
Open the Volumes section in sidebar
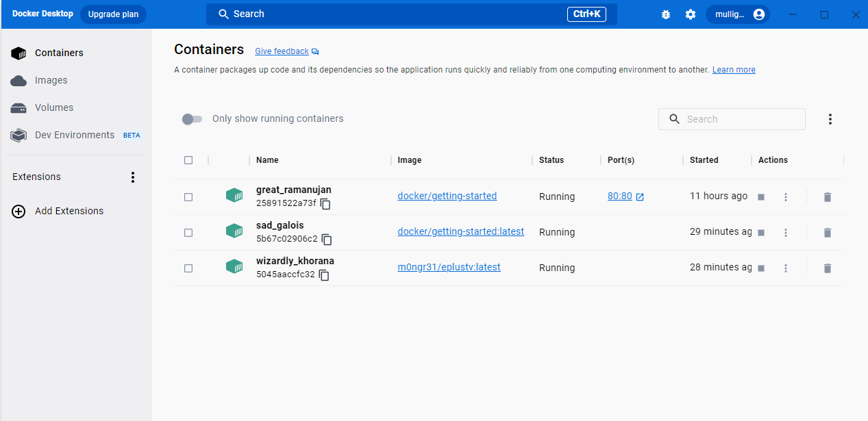click(54, 107)
